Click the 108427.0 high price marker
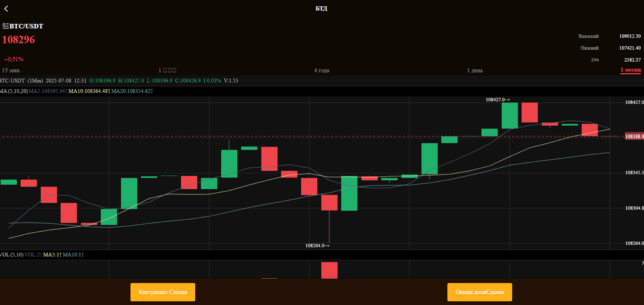 pos(497,100)
